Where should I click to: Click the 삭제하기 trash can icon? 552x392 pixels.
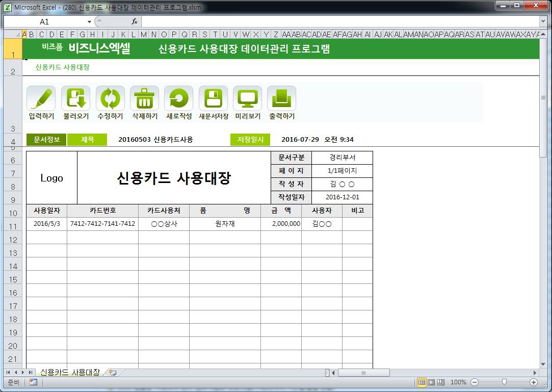click(x=144, y=98)
